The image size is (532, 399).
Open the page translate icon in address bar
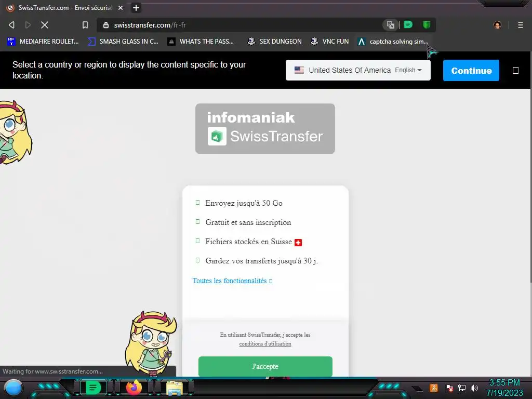pyautogui.click(x=390, y=25)
